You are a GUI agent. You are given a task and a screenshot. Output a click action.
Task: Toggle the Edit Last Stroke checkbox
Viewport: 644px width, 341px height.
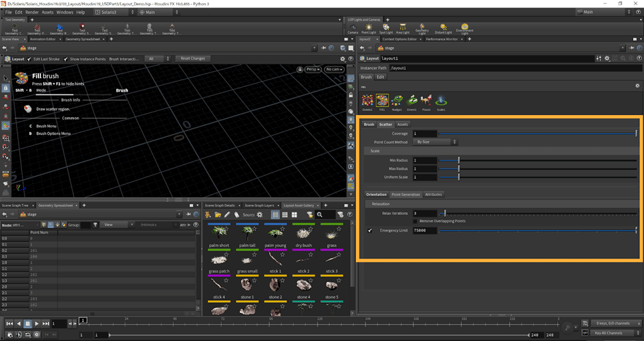click(29, 59)
